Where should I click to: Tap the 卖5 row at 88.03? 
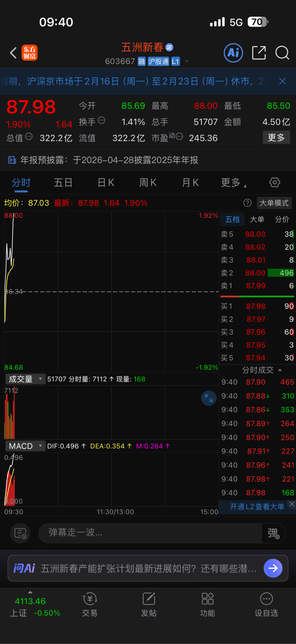(x=257, y=234)
